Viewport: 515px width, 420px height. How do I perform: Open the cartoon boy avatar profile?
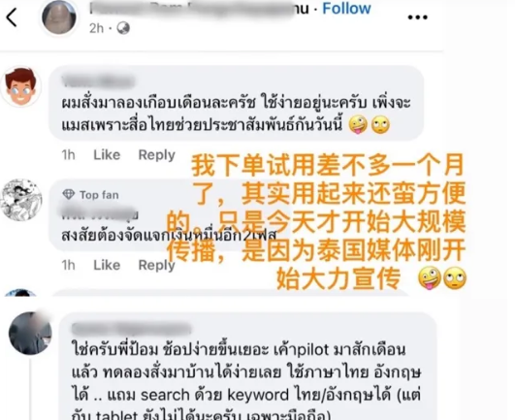coord(20,86)
